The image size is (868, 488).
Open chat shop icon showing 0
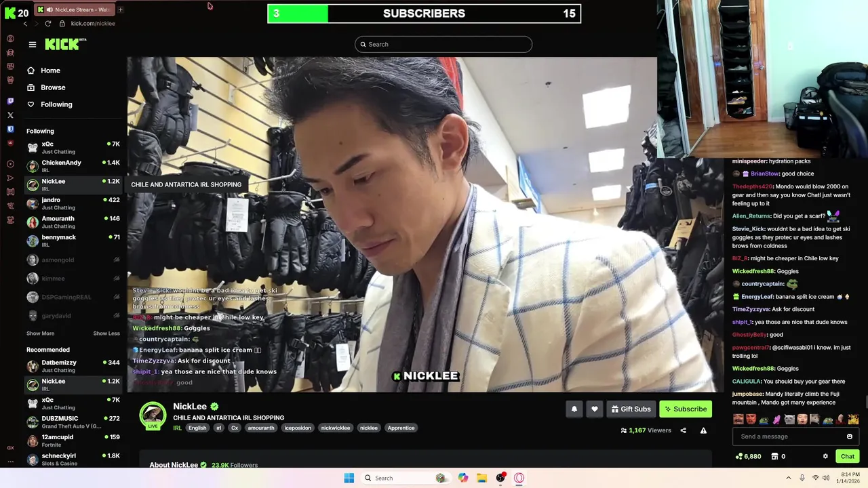pyautogui.click(x=778, y=456)
